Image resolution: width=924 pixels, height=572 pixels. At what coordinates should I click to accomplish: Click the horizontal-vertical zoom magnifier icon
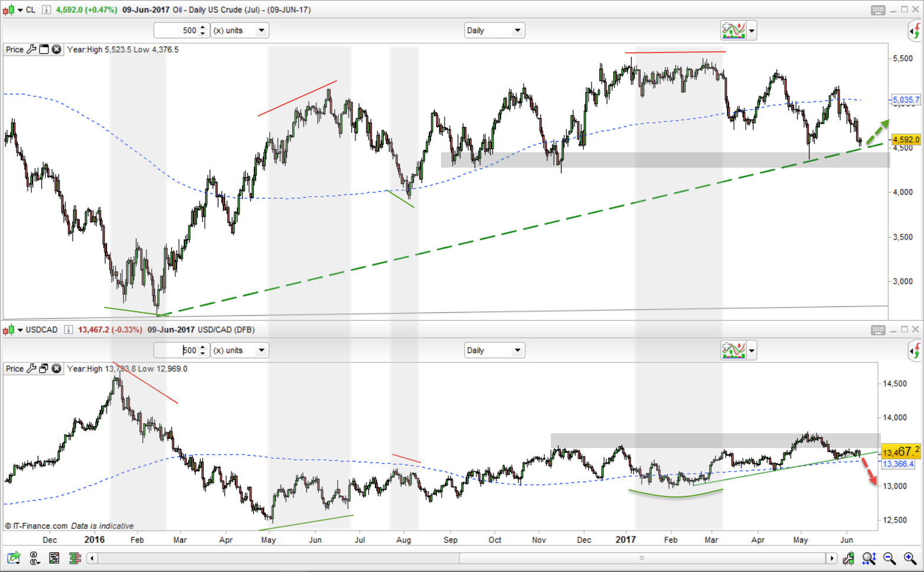click(869, 558)
